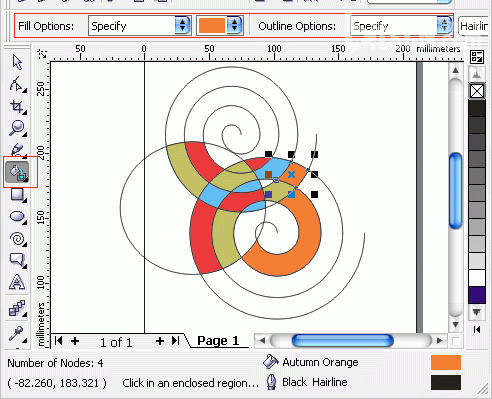
Task: Click the Autumn Orange fill swatch in status bar
Action: 446,362
